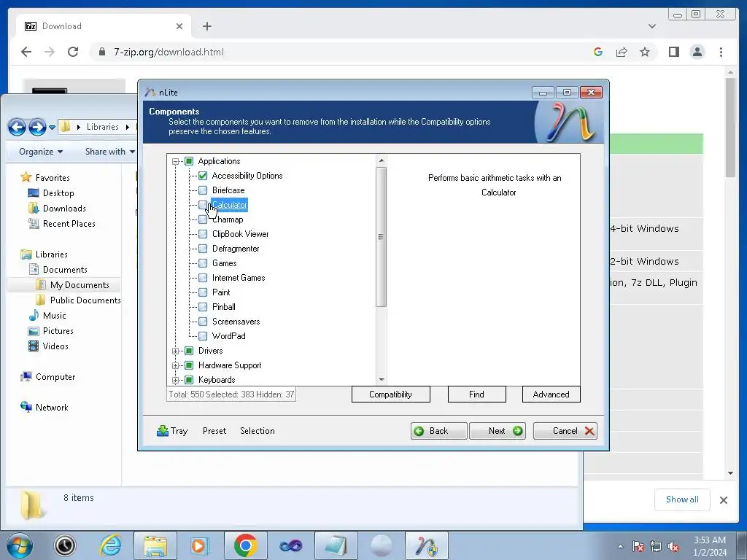Click the Chrome page scrollbar thumb
The image size is (747, 560).
coord(730,127)
